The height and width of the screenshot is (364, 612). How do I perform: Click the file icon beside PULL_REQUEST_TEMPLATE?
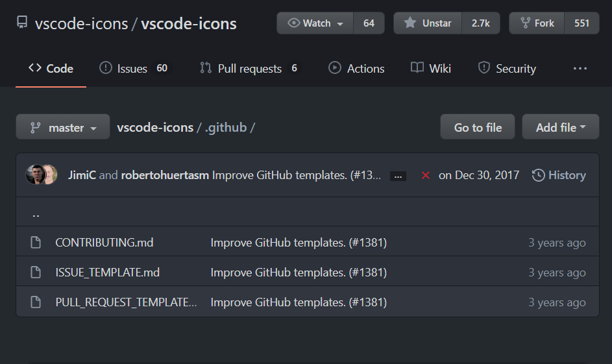36,302
